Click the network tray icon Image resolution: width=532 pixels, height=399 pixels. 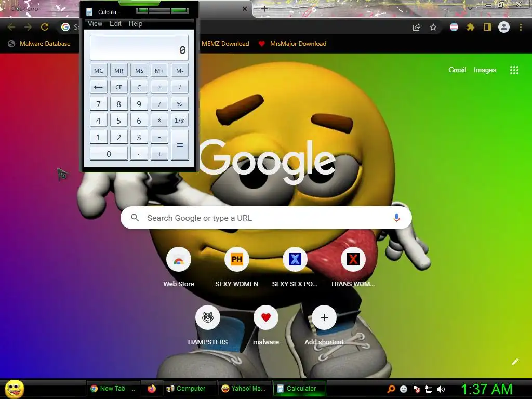click(x=429, y=389)
